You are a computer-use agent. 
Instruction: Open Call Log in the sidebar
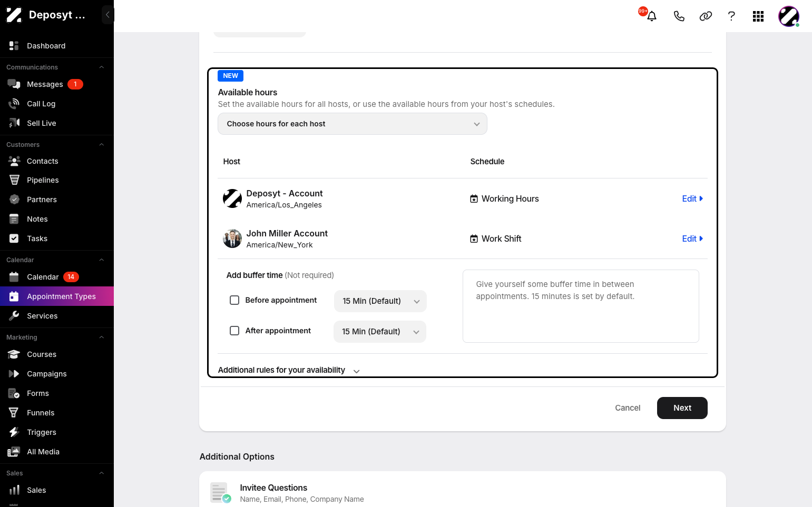click(57, 104)
